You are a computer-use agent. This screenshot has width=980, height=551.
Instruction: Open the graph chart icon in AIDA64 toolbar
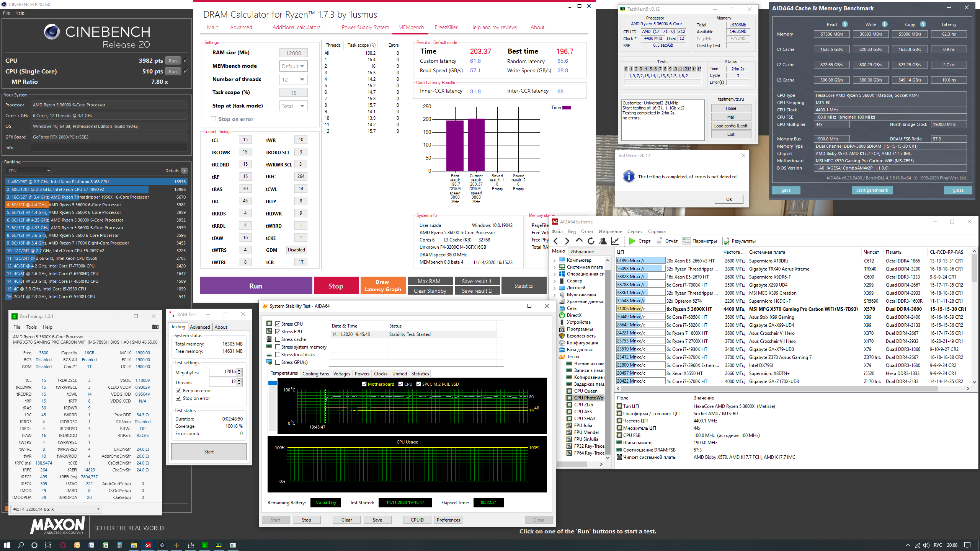click(615, 241)
